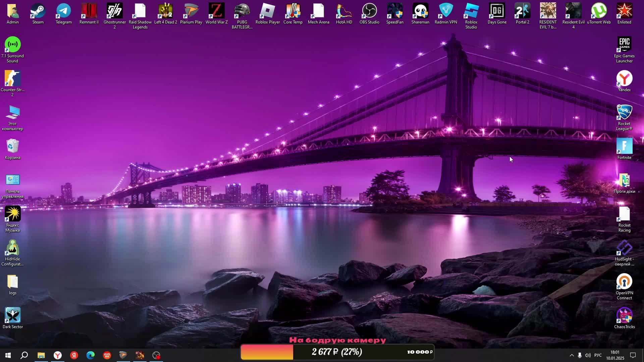Image resolution: width=644 pixels, height=362 pixels.
Task: Click the PUBG Battlegrounds shortcut
Action: coord(242,16)
